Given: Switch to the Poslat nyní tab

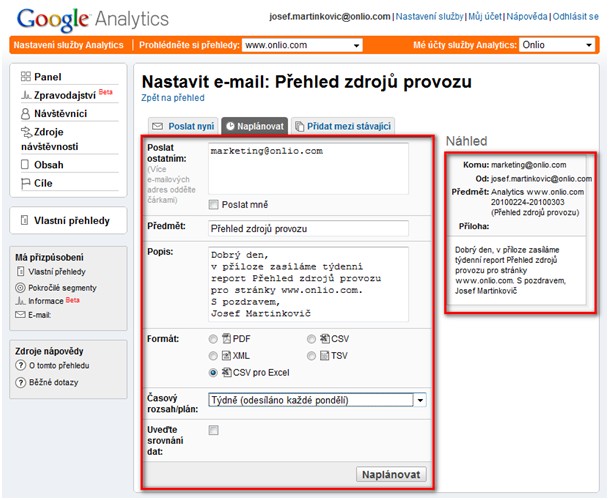Looking at the screenshot, I should click(x=183, y=126).
